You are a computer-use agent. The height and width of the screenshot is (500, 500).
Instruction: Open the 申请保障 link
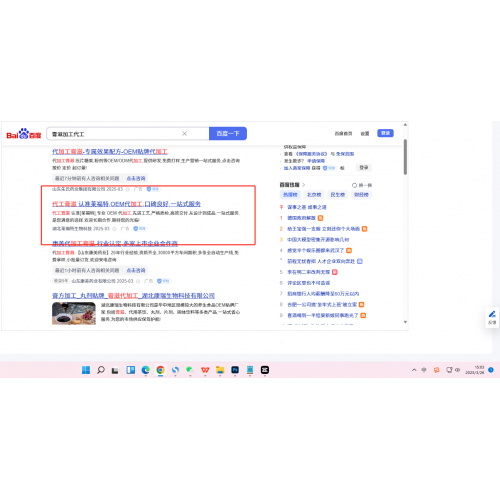tap(316, 161)
